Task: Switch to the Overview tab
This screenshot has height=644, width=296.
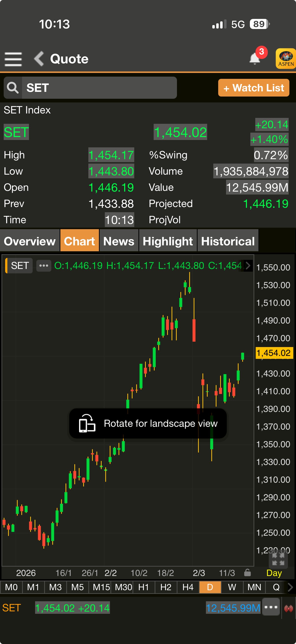Action: [30, 241]
